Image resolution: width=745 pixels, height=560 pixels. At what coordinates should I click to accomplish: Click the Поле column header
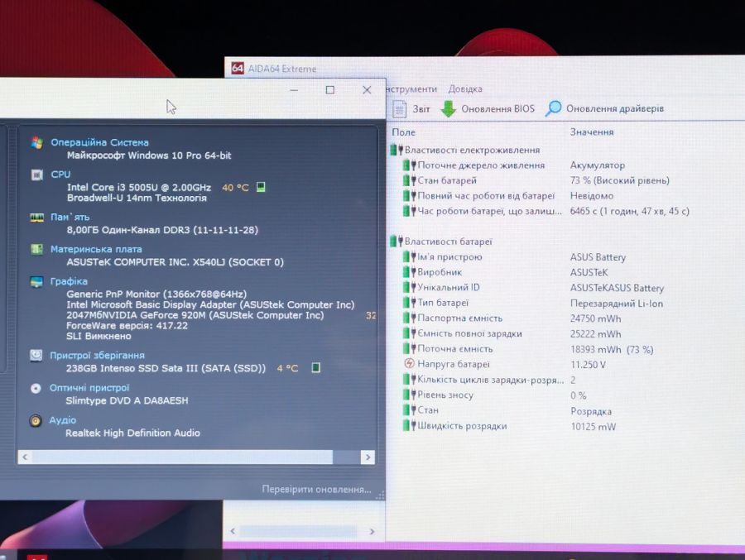coord(403,132)
